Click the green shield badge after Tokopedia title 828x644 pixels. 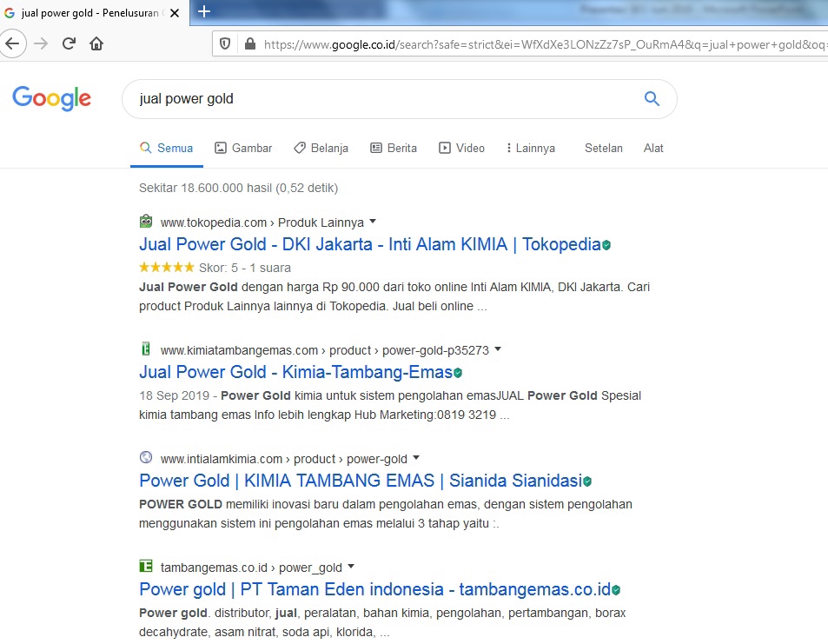(x=606, y=245)
